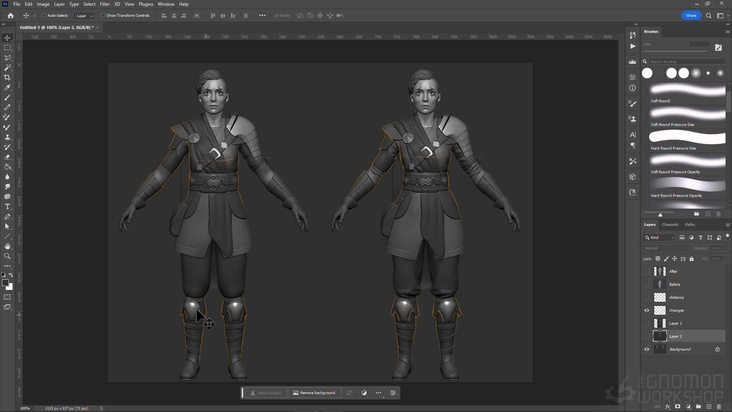Screen dimensions: 732x412
Task: Open the Auto-Select Layer dropdown
Action: [84, 16]
